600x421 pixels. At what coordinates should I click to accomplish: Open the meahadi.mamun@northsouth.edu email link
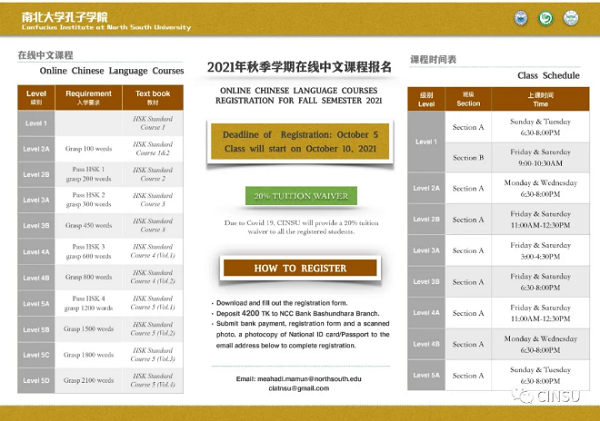click(299, 379)
